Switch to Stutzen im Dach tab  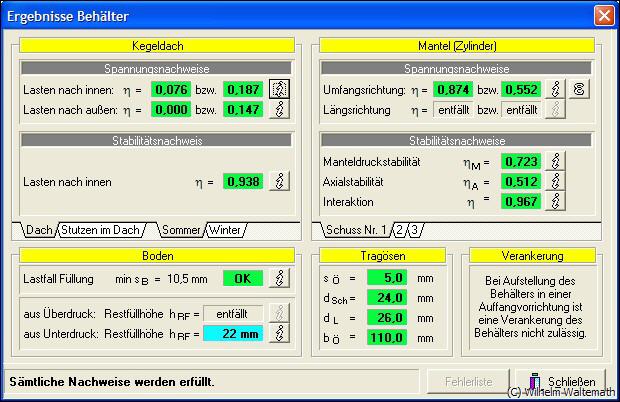coord(100,230)
